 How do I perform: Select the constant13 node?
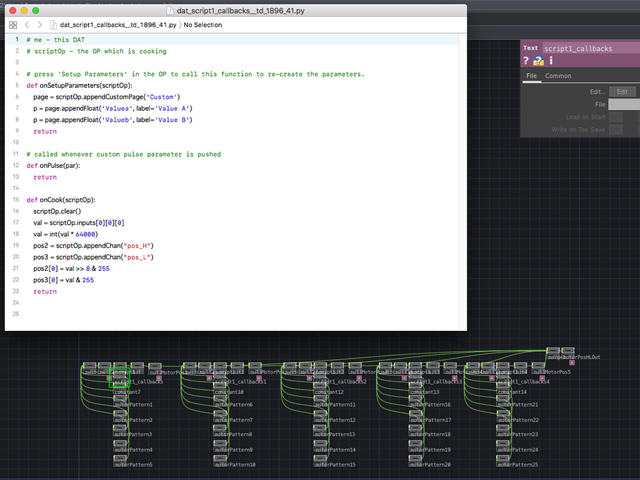coord(416,387)
